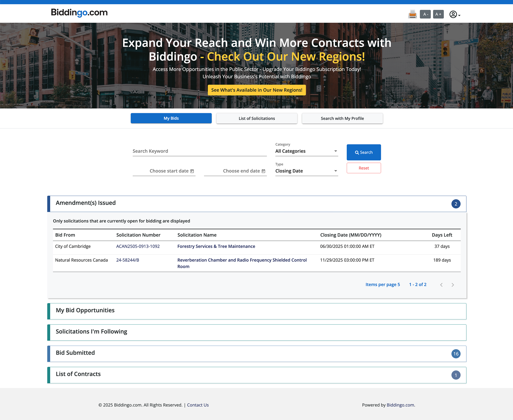The height and width of the screenshot is (420, 513).
Task: Open solicitation number 24-58244/B
Action: 128,260
